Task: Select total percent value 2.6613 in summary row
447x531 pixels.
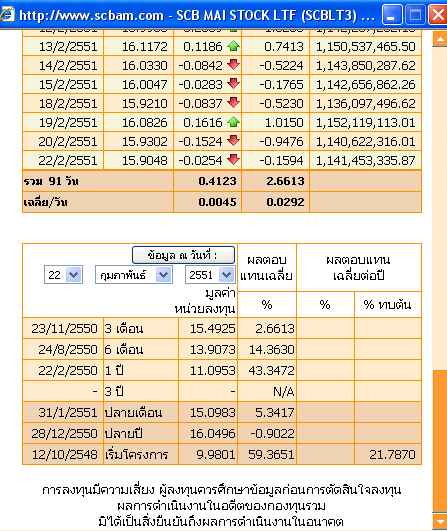Action: (x=285, y=181)
